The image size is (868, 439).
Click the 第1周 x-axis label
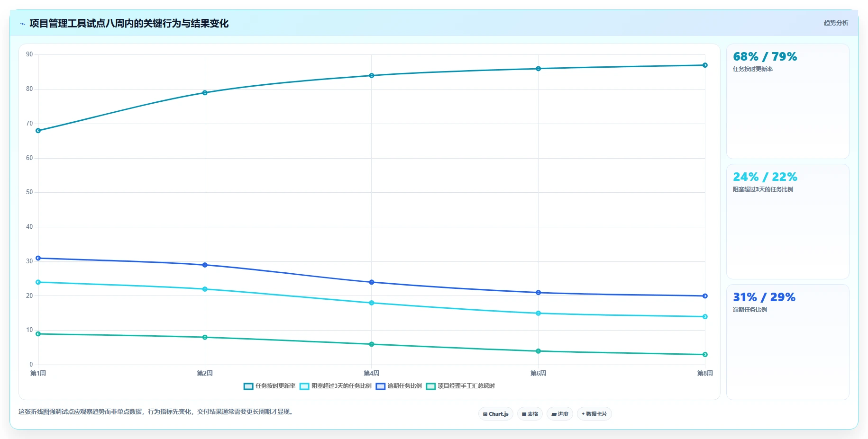click(x=38, y=373)
